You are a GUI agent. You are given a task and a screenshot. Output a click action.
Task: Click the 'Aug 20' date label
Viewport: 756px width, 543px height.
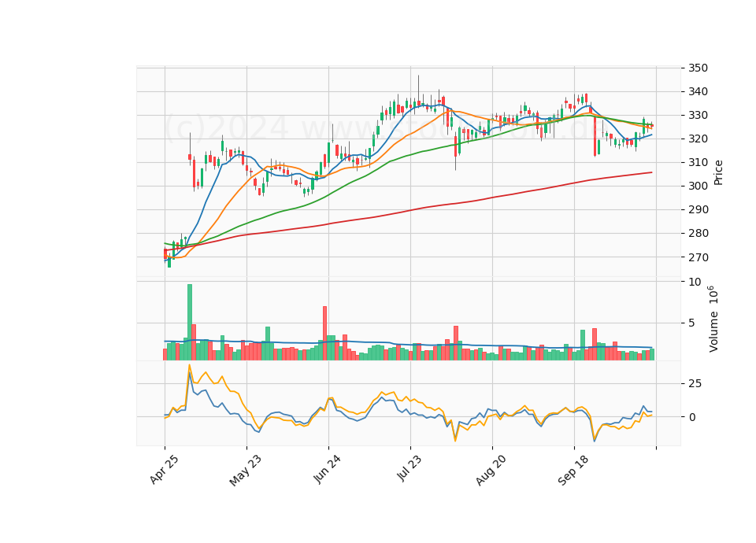(491, 471)
